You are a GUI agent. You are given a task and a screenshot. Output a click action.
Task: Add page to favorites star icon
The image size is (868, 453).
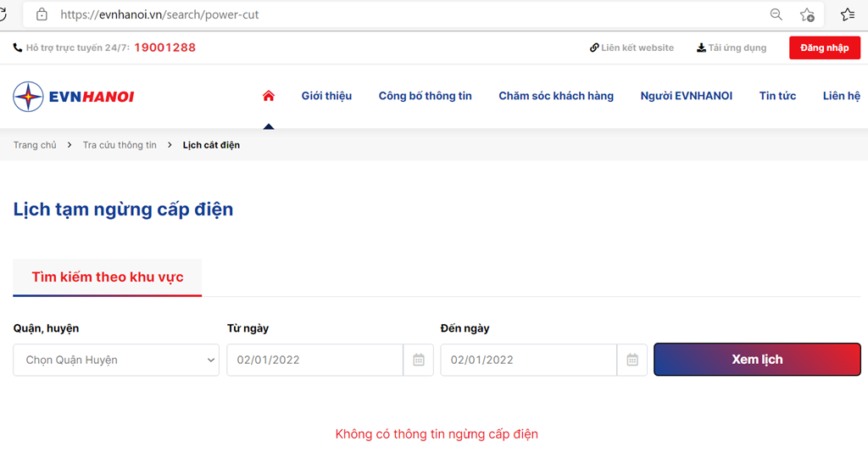[807, 15]
